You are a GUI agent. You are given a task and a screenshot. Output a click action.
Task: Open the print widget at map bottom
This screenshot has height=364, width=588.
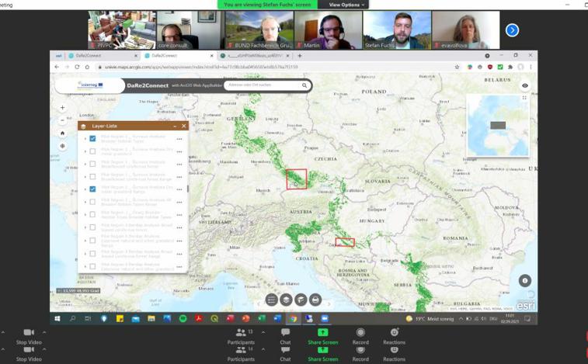[x=315, y=300]
